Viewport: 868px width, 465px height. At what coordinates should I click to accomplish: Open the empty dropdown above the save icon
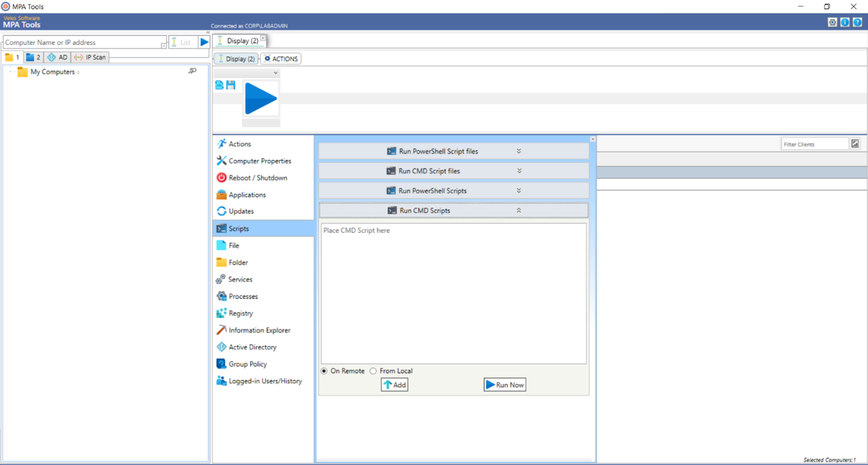pyautogui.click(x=247, y=73)
